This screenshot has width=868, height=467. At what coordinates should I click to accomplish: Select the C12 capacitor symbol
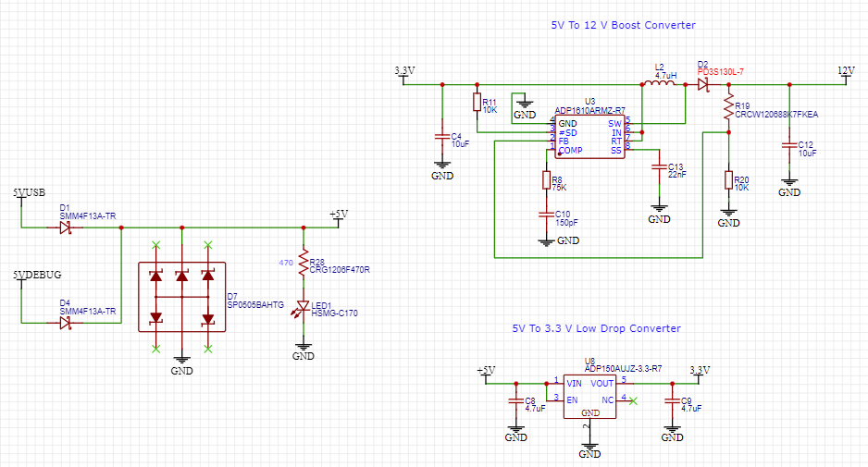click(x=789, y=145)
